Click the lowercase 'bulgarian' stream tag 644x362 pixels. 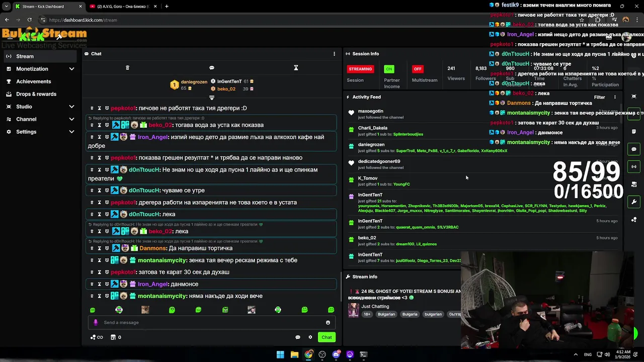pos(433,314)
